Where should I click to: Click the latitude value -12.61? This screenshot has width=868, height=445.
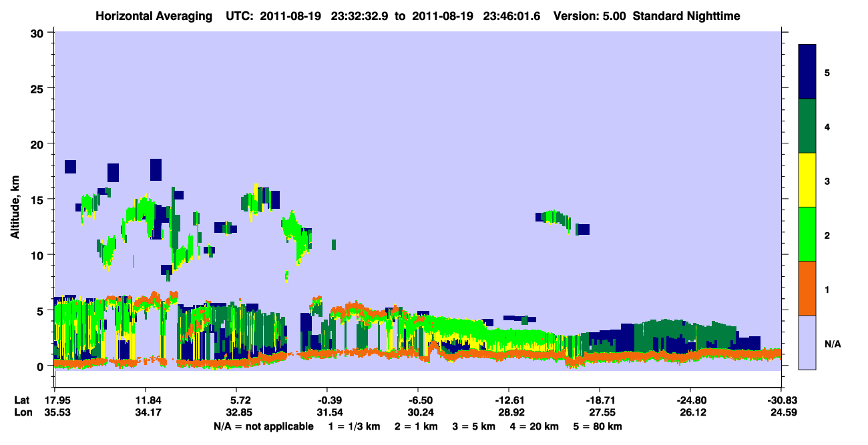509,400
